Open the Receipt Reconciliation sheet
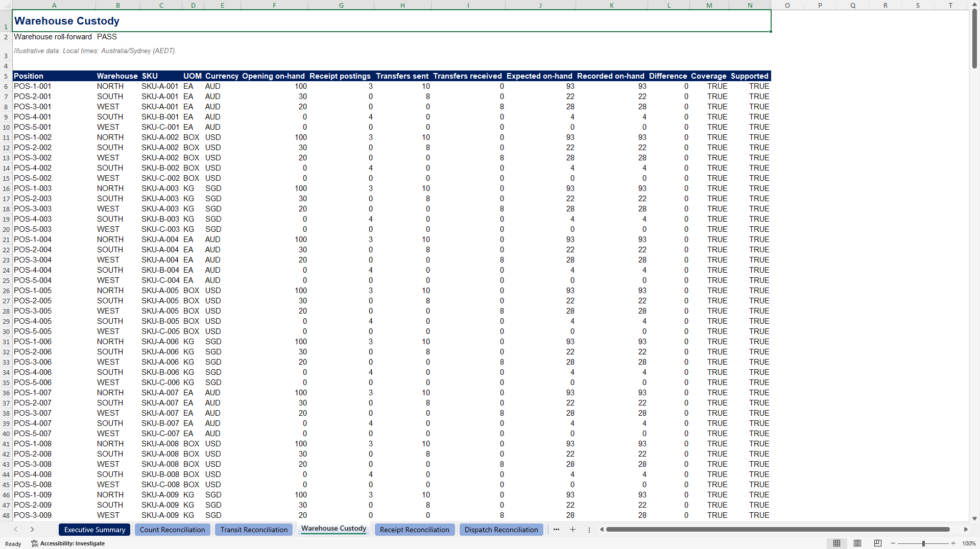980x549 pixels. (414, 530)
